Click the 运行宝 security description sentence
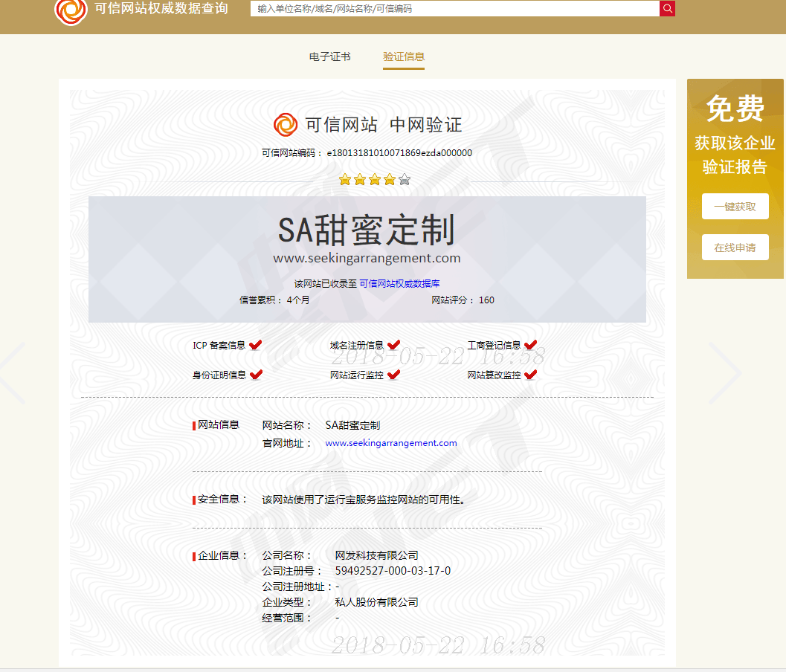Screen dimensions: 786x672 (x=364, y=500)
